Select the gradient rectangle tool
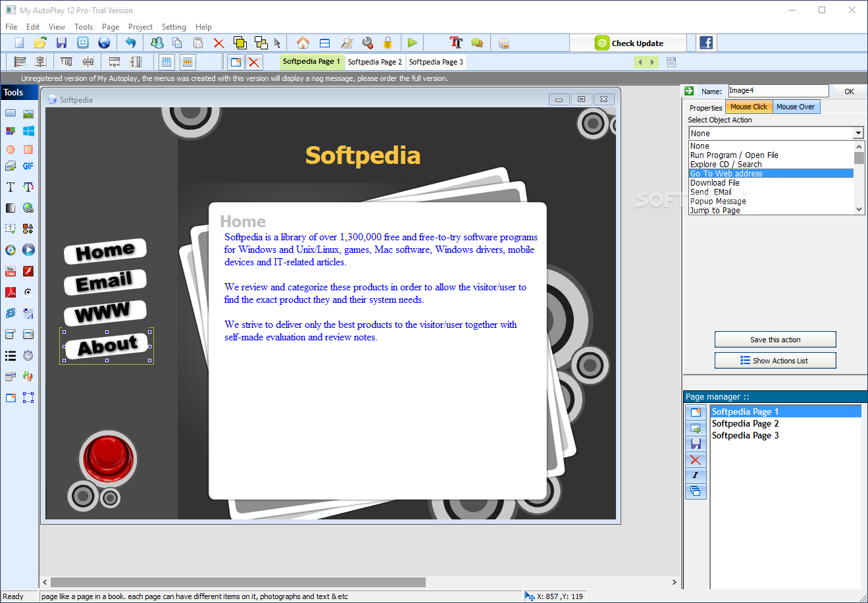This screenshot has height=603, width=868. (11, 208)
